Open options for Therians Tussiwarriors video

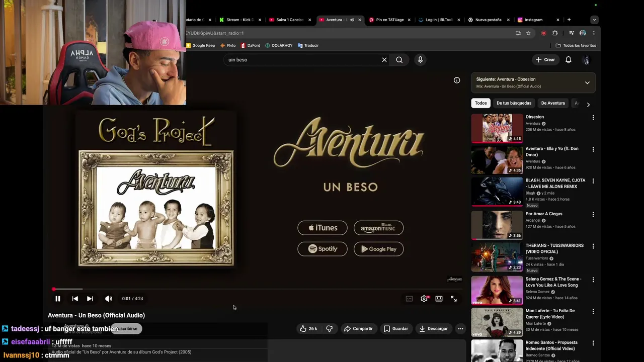coord(593,246)
